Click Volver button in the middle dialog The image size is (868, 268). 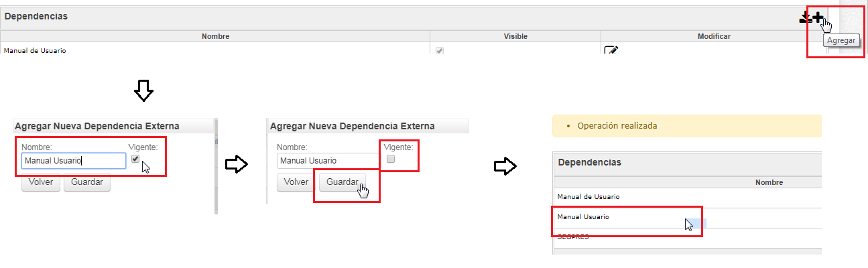pyautogui.click(x=296, y=182)
